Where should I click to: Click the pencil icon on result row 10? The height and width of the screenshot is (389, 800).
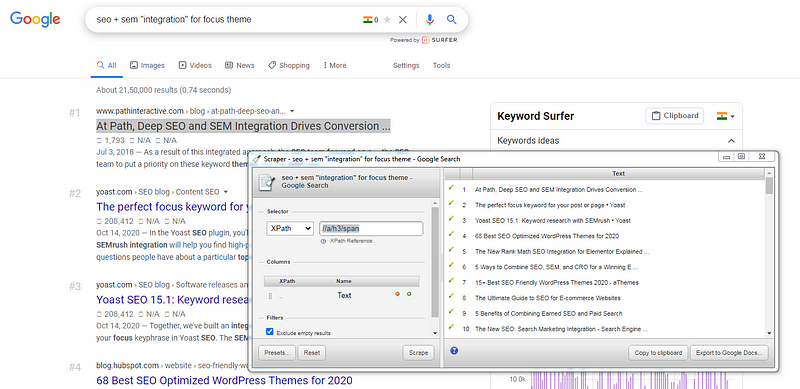451,328
